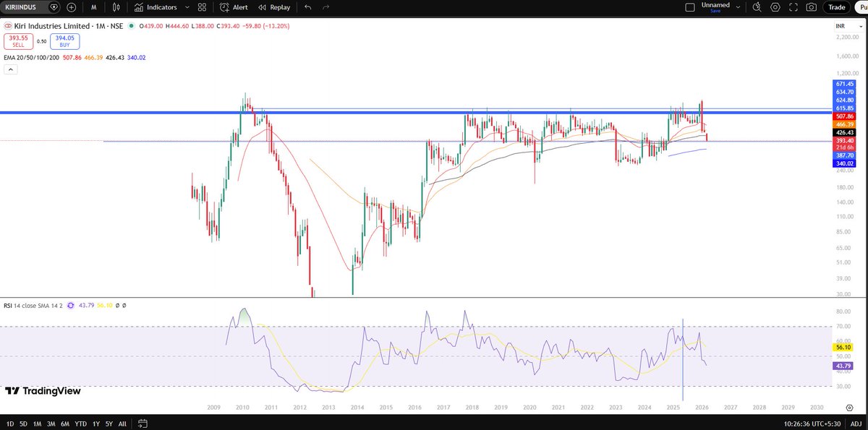Select the chart layout square icon
The height and width of the screenshot is (430, 868).
tap(689, 7)
